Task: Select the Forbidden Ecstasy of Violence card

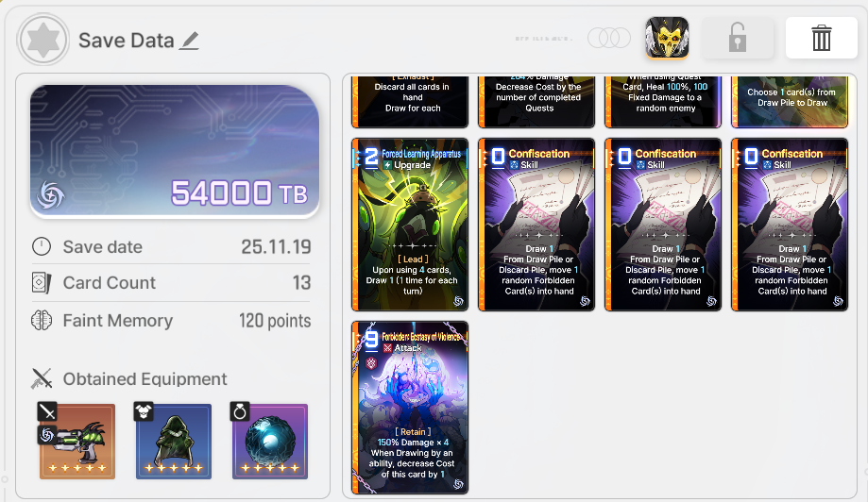Action: coord(410,408)
